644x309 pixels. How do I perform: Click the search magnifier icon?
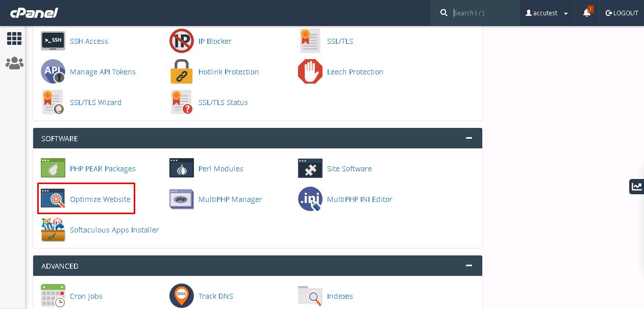(444, 13)
